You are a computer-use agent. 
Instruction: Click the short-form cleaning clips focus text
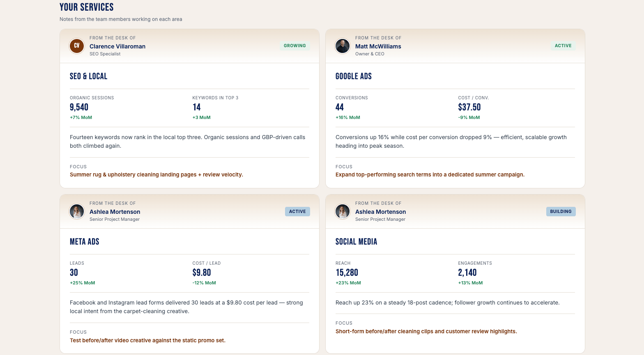pyautogui.click(x=426, y=331)
